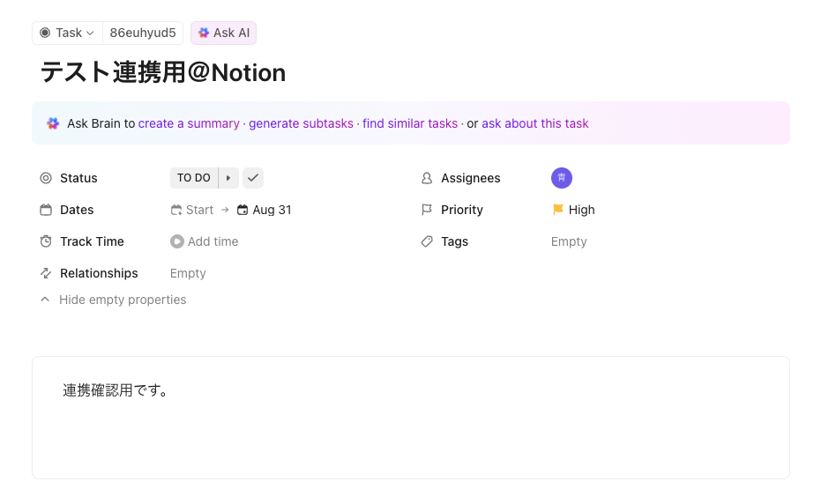Click the Add time text
This screenshot has width=814, height=504.
(x=213, y=241)
